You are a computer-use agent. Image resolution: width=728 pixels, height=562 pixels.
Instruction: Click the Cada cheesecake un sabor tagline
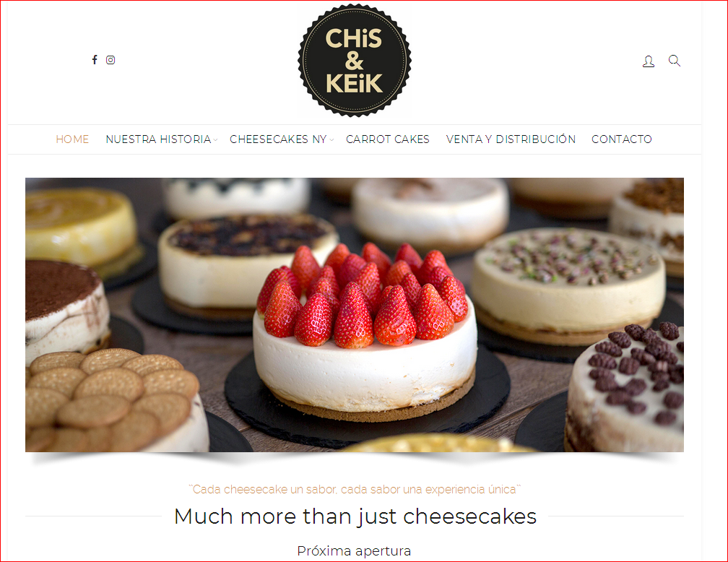(x=355, y=490)
